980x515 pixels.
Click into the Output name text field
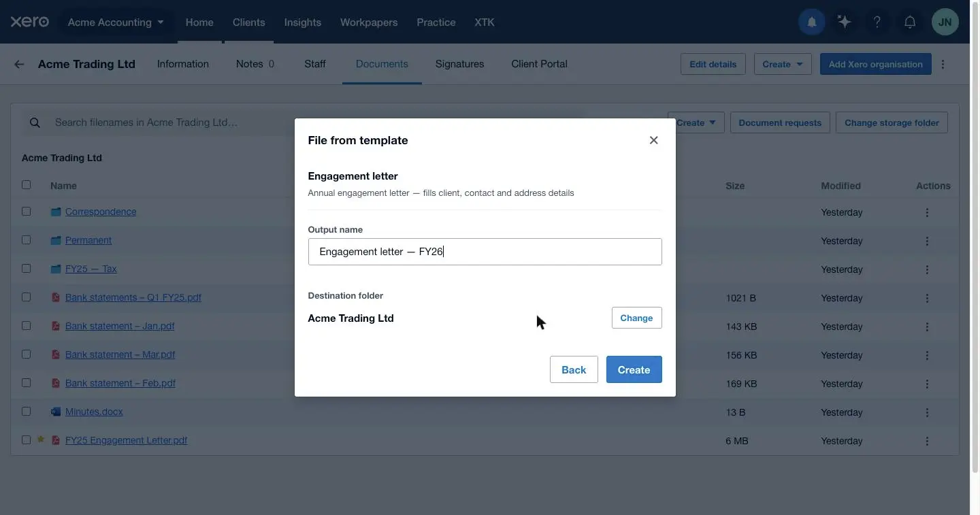click(485, 252)
